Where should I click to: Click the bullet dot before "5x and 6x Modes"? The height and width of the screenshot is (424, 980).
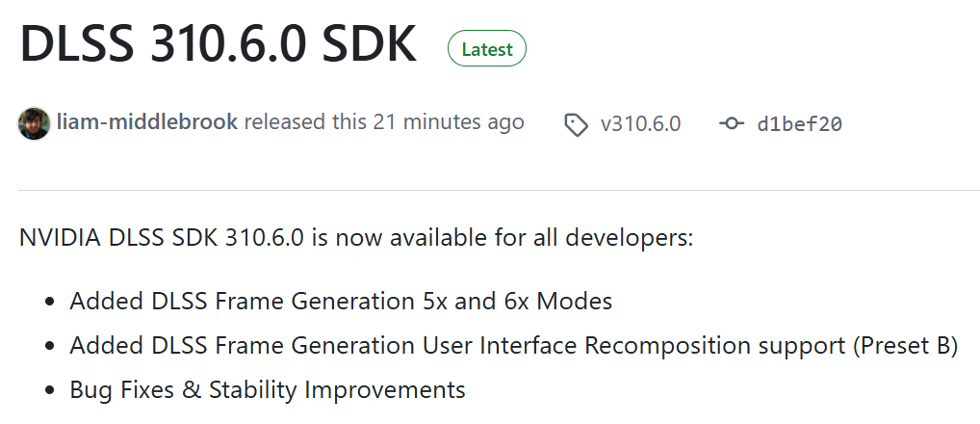coord(50,302)
